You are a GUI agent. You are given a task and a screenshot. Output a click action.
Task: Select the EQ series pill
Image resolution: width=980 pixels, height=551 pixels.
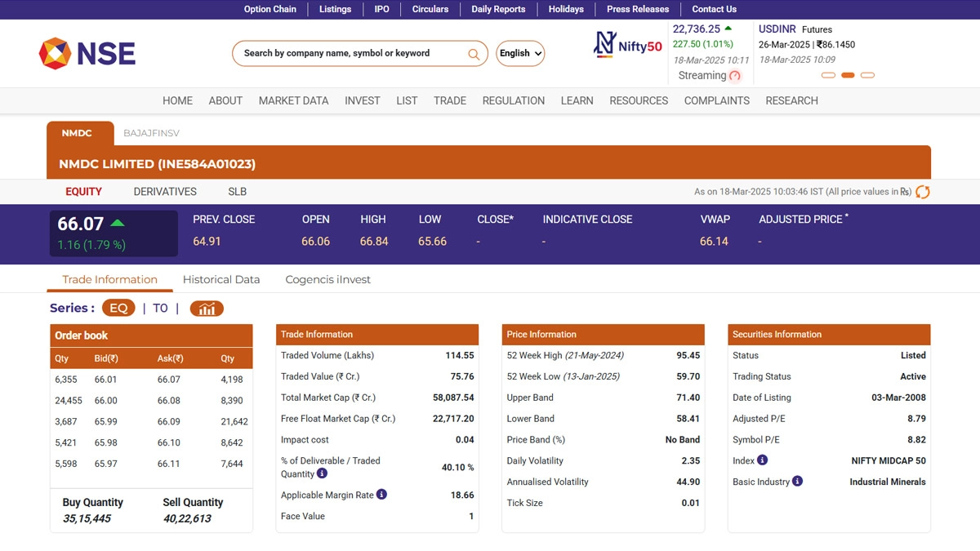tap(118, 309)
